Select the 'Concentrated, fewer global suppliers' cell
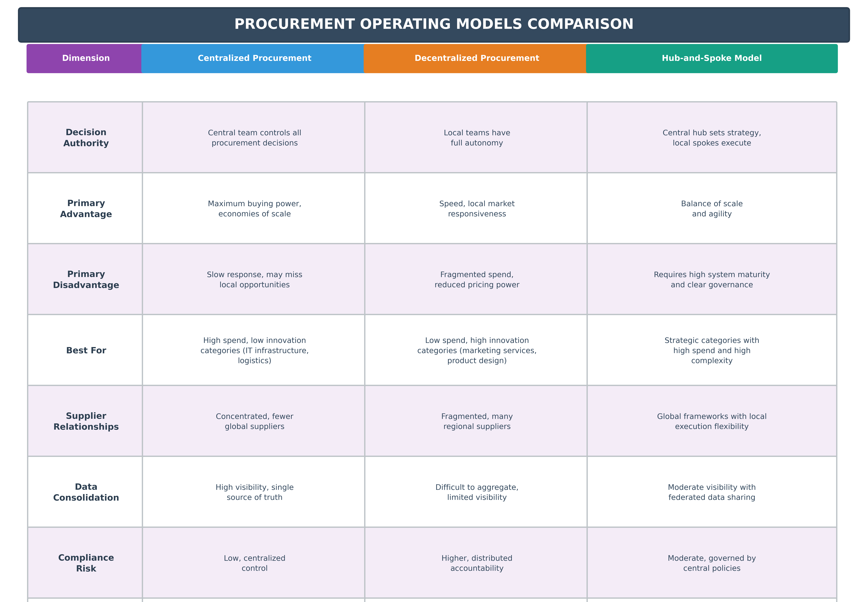This screenshot has width=868, height=602. (254, 421)
